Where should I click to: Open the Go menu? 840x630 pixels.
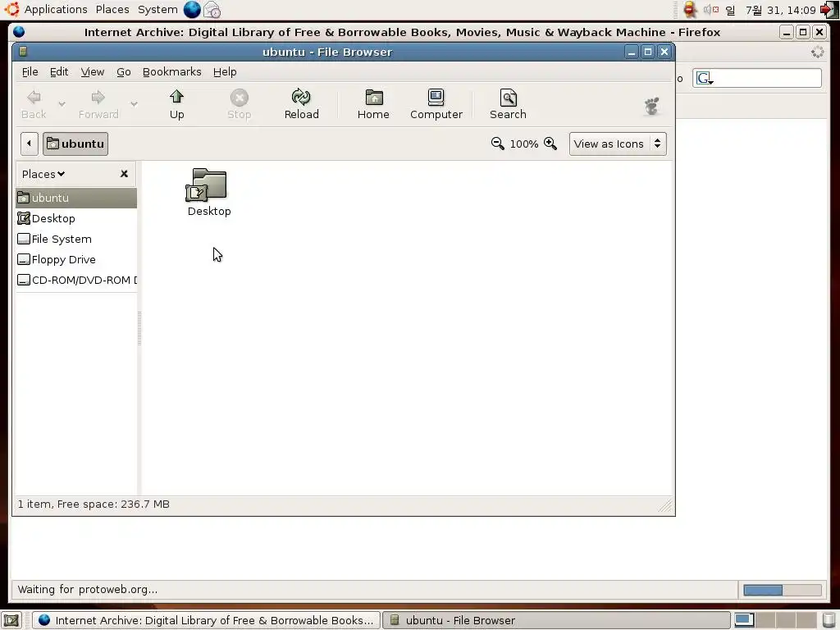pos(124,72)
